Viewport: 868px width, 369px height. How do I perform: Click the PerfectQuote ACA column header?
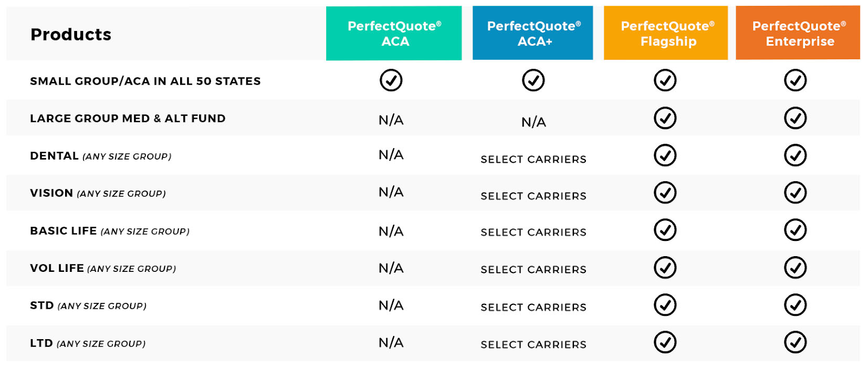394,33
